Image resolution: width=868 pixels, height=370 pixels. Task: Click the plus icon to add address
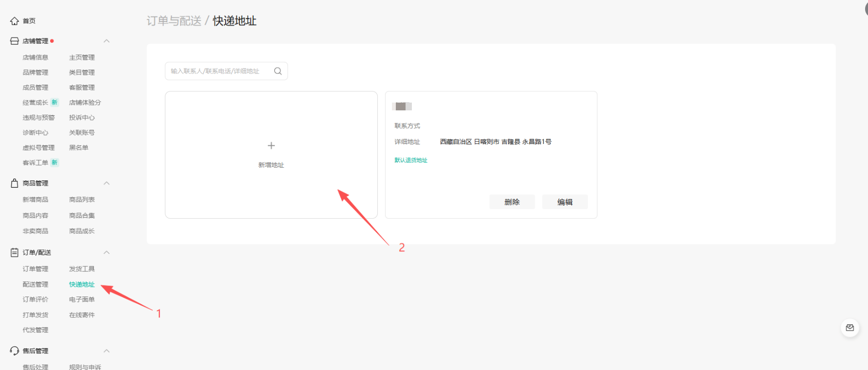pos(271,145)
